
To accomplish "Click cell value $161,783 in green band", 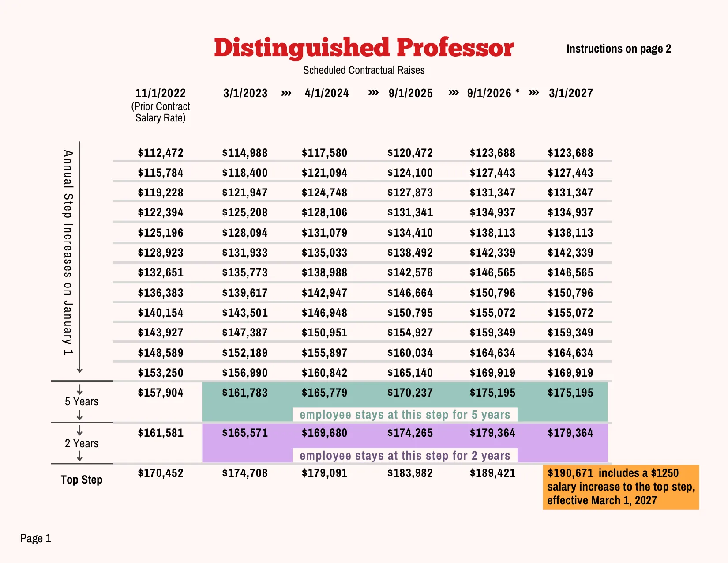I will pyautogui.click(x=245, y=393).
